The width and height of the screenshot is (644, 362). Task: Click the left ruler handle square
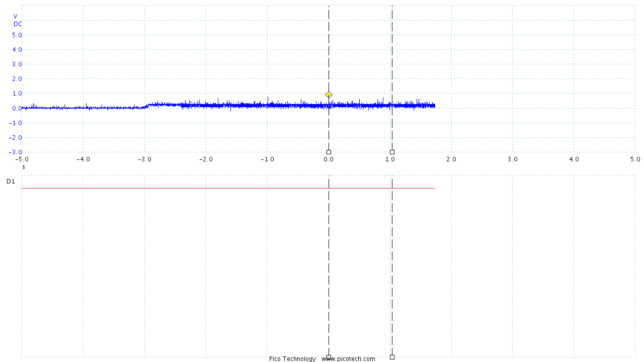329,151
